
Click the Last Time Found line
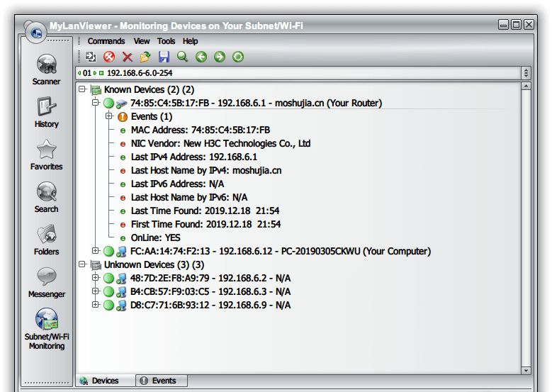pos(205,211)
